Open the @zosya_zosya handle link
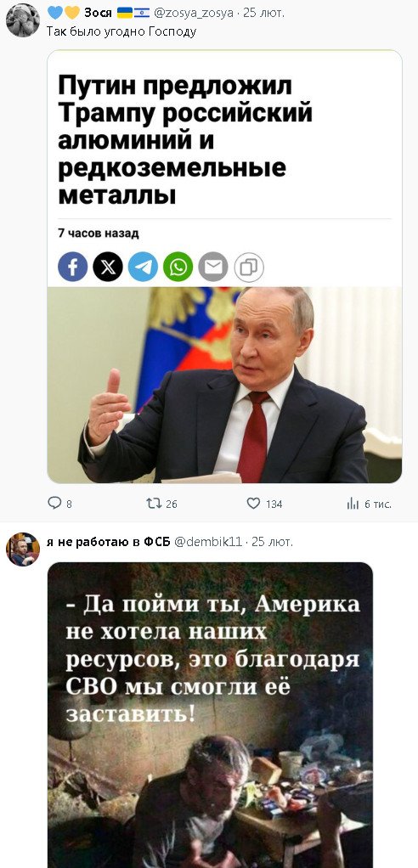This screenshot has width=418, height=868. click(x=193, y=14)
